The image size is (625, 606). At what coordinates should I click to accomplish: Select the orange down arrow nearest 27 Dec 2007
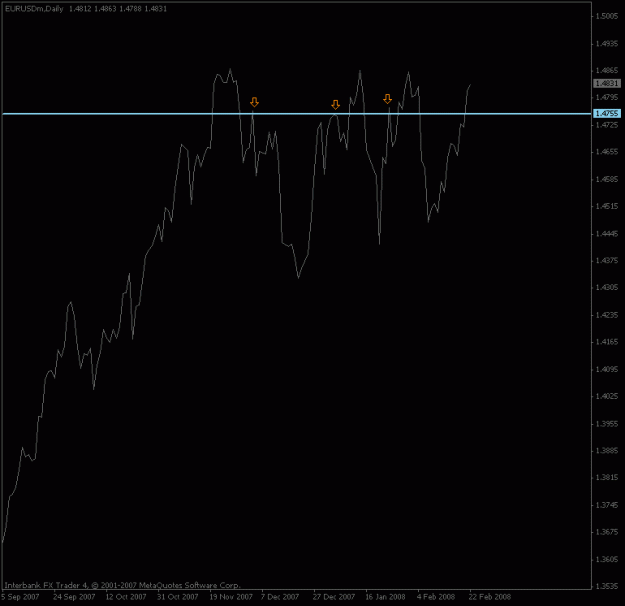pos(336,105)
